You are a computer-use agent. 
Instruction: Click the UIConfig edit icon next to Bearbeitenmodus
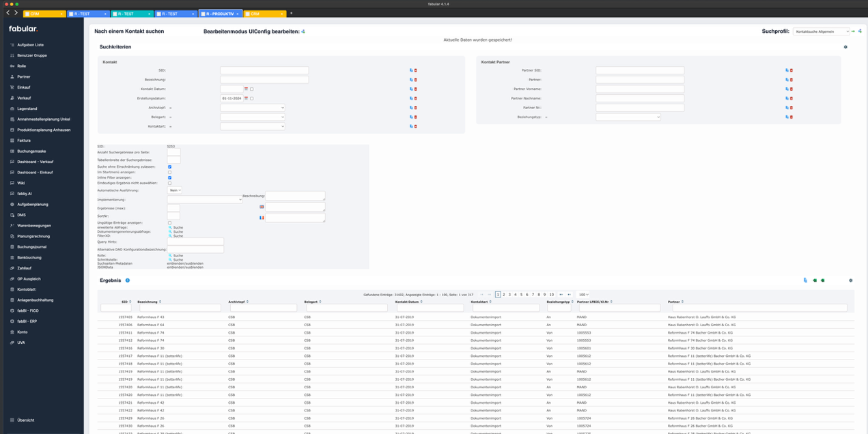[303, 31]
